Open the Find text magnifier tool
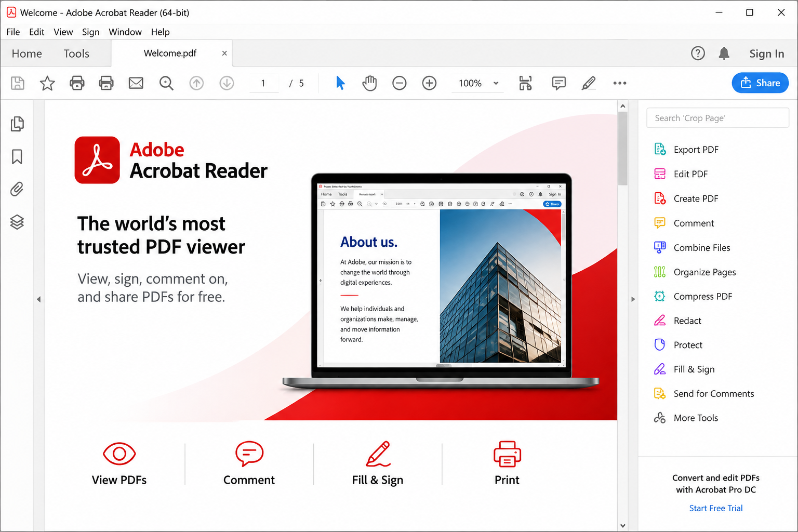This screenshot has height=532, width=798. (x=166, y=83)
